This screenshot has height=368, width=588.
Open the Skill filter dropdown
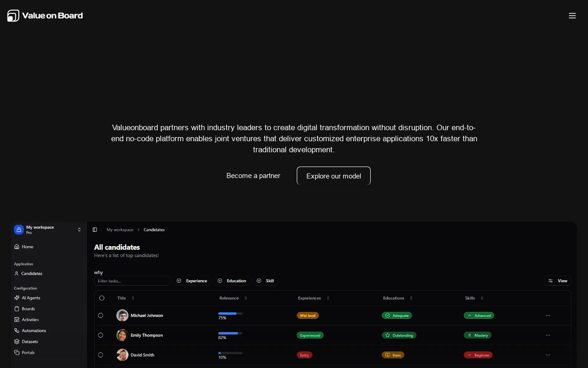pyautogui.click(x=265, y=281)
